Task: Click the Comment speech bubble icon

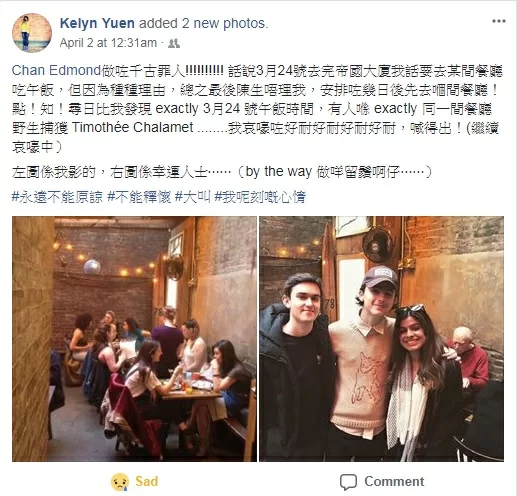Action: coord(348,482)
